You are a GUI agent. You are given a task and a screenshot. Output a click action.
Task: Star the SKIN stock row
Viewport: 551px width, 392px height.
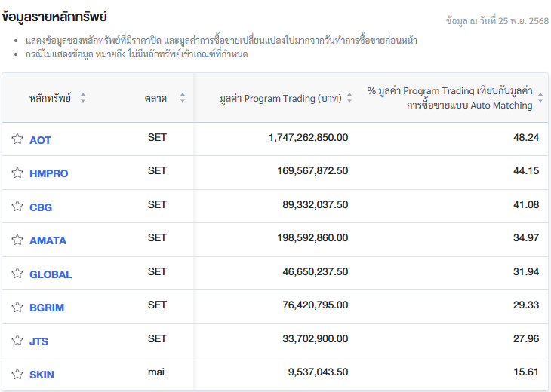[x=17, y=375]
